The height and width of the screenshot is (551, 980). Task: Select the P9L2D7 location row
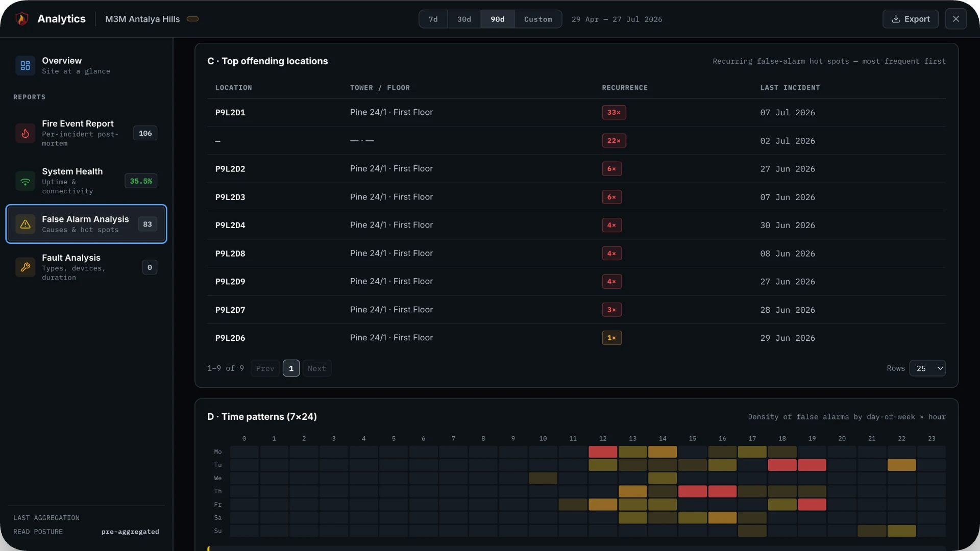pos(576,310)
